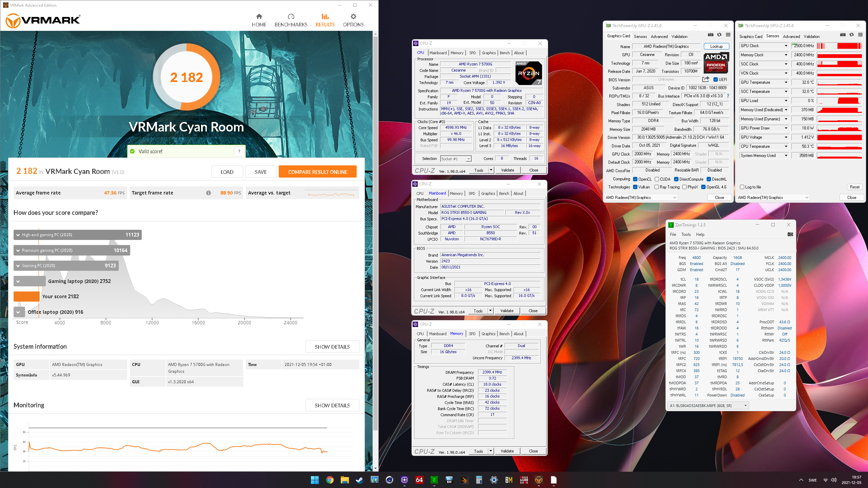This screenshot has width=868, height=488.
Task: Toggle Ray Tracing checkbox in GPU-Z
Action: coord(657,187)
